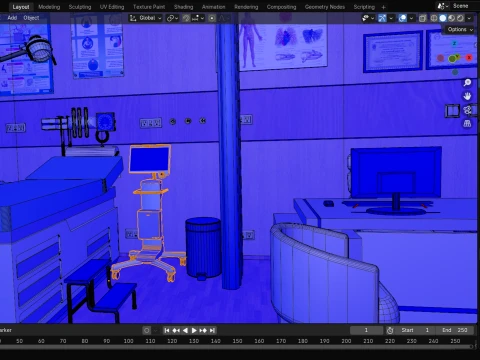Open the overlays settings dropdown arrow
Viewport: 480px width, 360px height.
[411, 18]
